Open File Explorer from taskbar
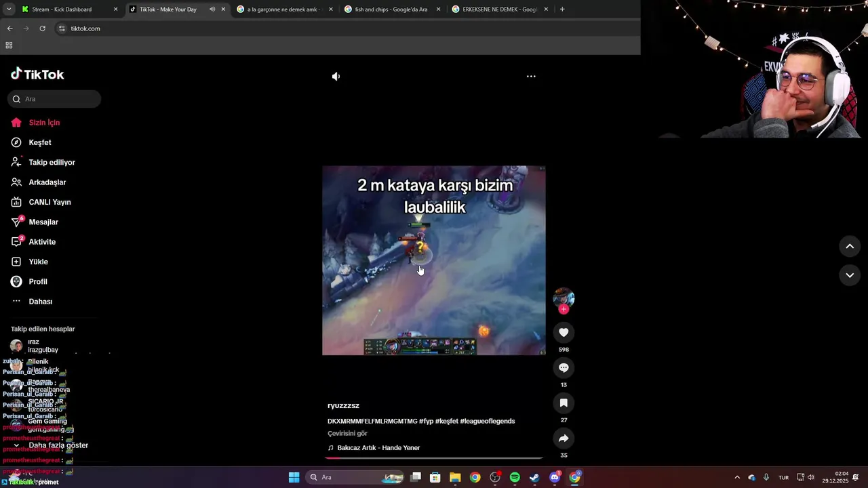The width and height of the screenshot is (868, 488). [455, 477]
